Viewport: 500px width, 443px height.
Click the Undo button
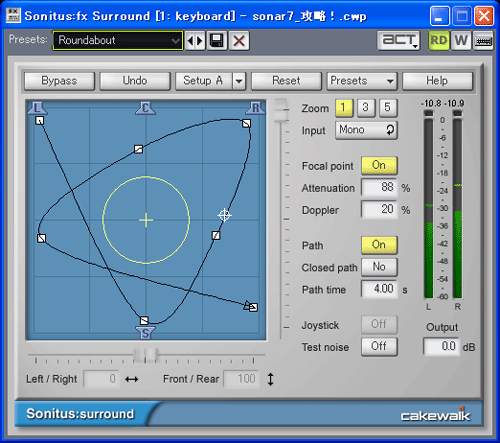tap(135, 81)
